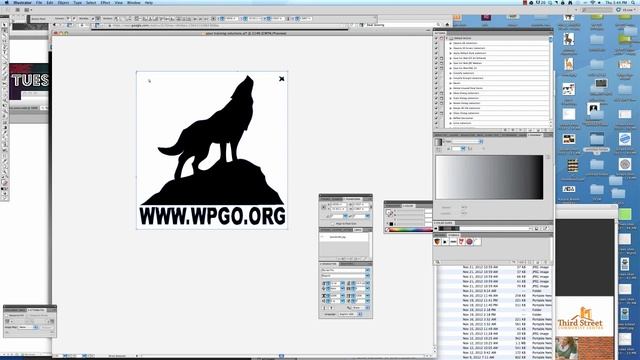Click the Actions panel vertical scrollbar
Viewport: 640px width, 360px height.
[x=551, y=81]
